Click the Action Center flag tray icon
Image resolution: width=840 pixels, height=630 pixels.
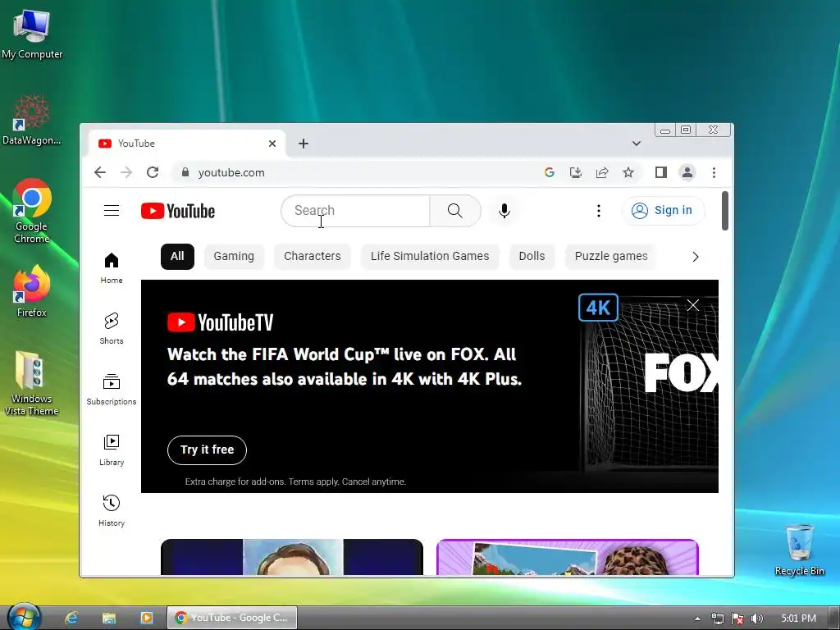coord(737,619)
